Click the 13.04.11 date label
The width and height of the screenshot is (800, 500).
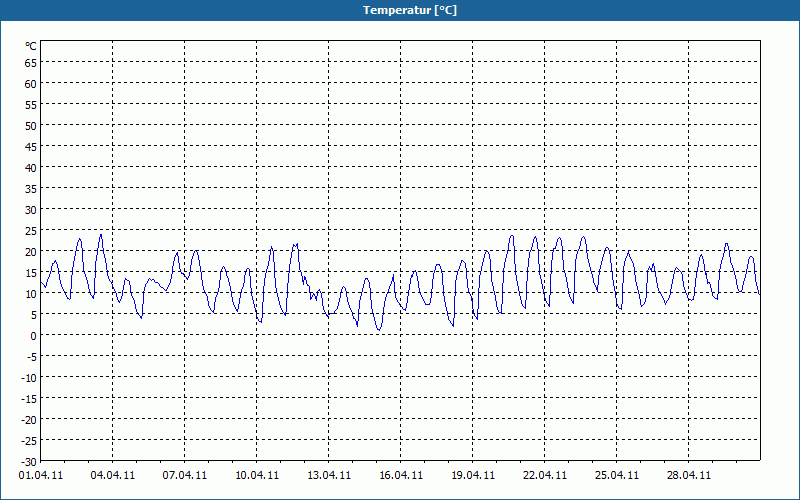(329, 475)
